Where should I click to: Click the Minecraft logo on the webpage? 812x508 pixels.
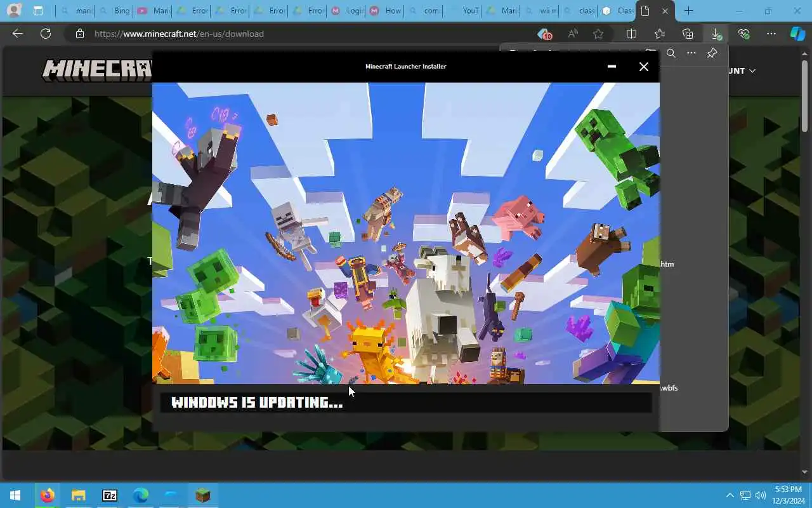tap(97, 70)
